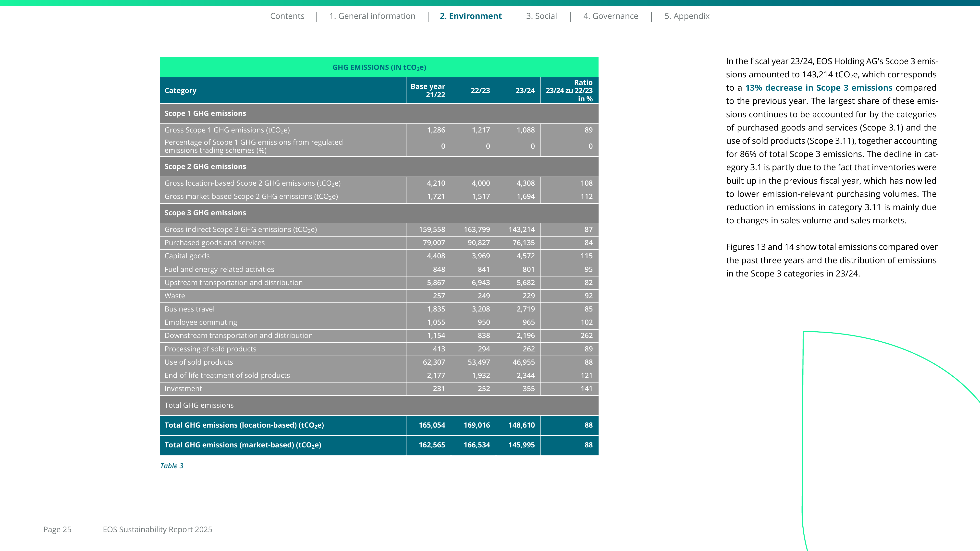Click the 13% decrease in Scope 3 emissions highlight
Image resolution: width=980 pixels, height=551 pixels.
[x=819, y=88]
